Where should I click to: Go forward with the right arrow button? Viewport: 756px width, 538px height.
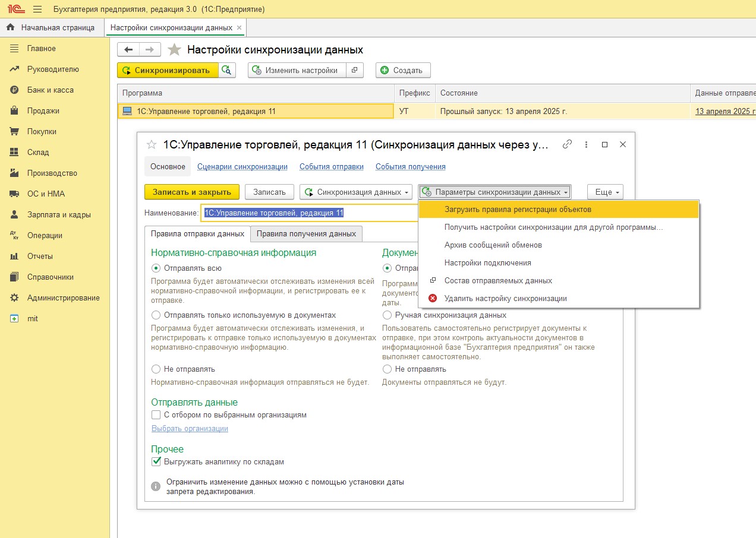point(150,49)
